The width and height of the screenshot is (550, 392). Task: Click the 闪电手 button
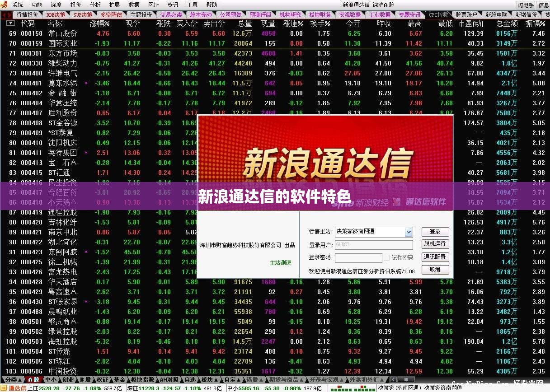point(526,5)
